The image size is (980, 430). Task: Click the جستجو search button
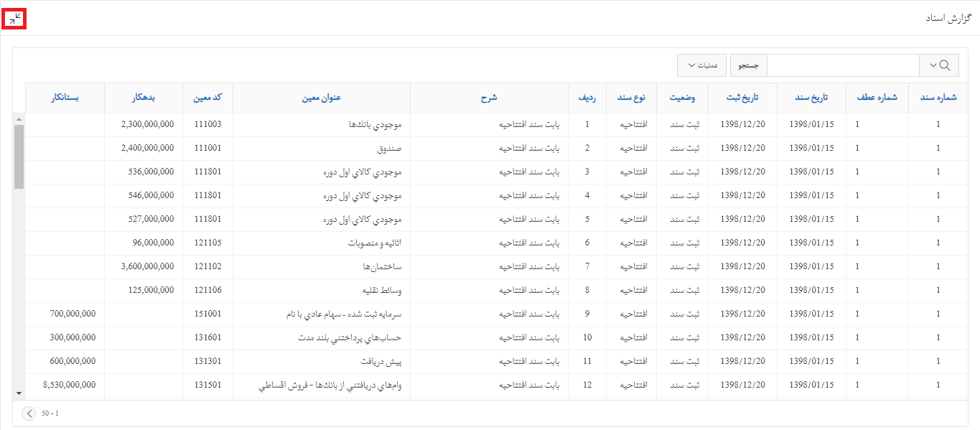(x=749, y=65)
